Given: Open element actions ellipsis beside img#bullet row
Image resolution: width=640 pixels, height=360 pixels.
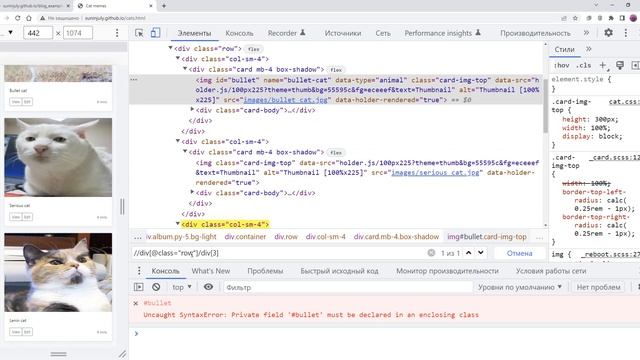Looking at the screenshot, I should point(134,79).
